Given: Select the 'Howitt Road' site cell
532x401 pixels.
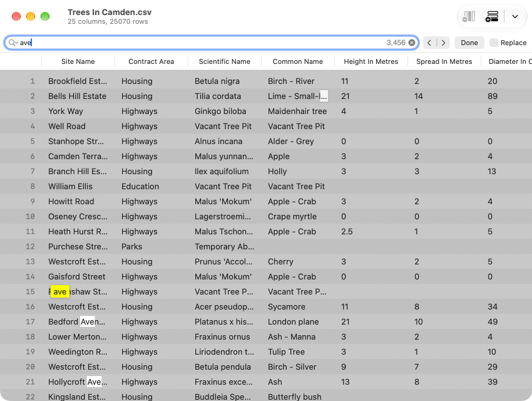Looking at the screenshot, I should click(71, 201).
